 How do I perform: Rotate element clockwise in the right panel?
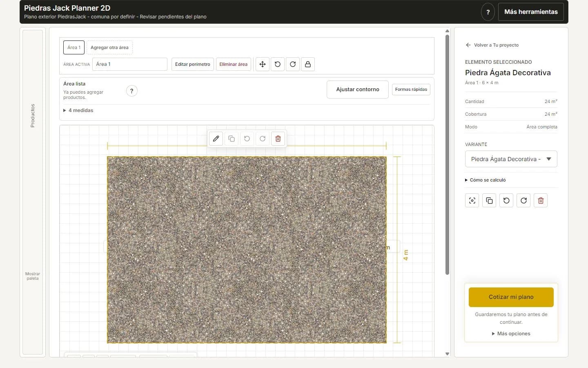pos(523,200)
